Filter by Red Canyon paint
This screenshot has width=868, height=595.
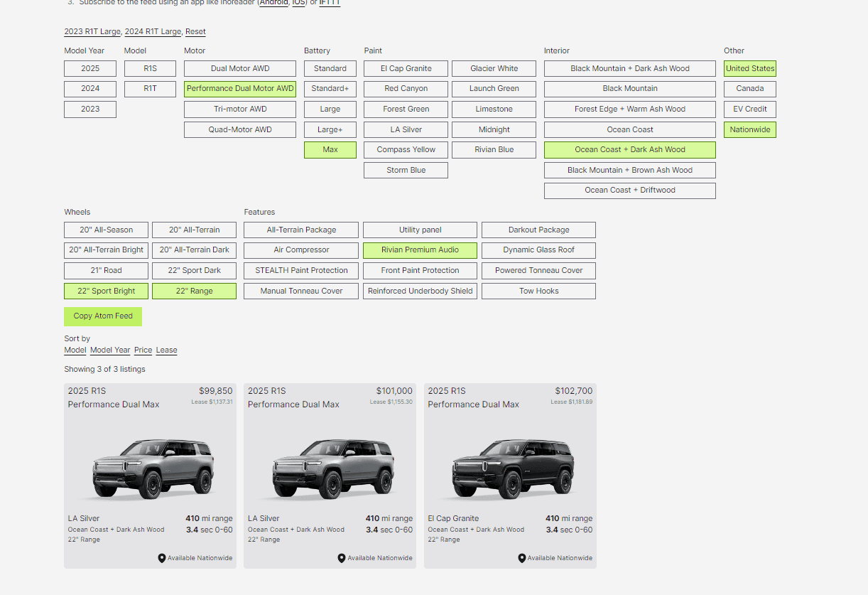(x=406, y=89)
